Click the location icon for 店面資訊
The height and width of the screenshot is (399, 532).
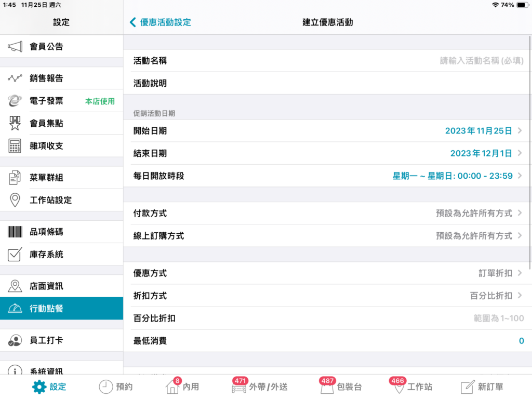(x=15, y=286)
